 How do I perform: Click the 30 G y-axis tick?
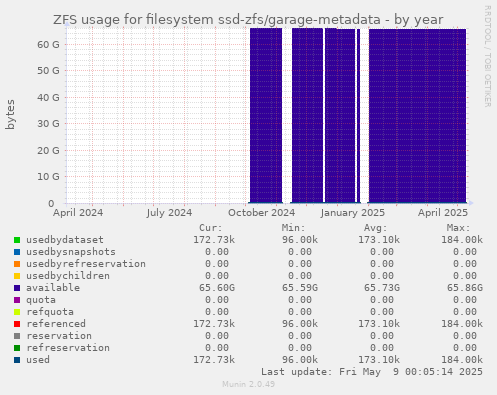48,124
